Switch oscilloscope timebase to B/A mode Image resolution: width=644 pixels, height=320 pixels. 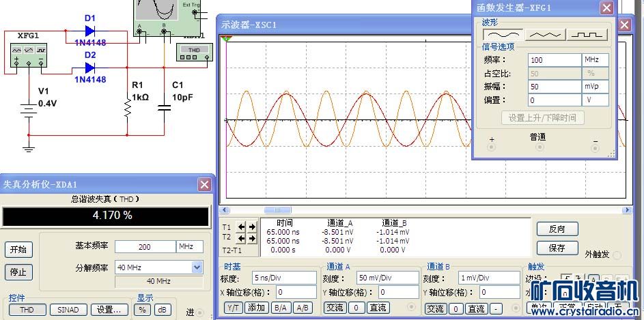[280, 308]
